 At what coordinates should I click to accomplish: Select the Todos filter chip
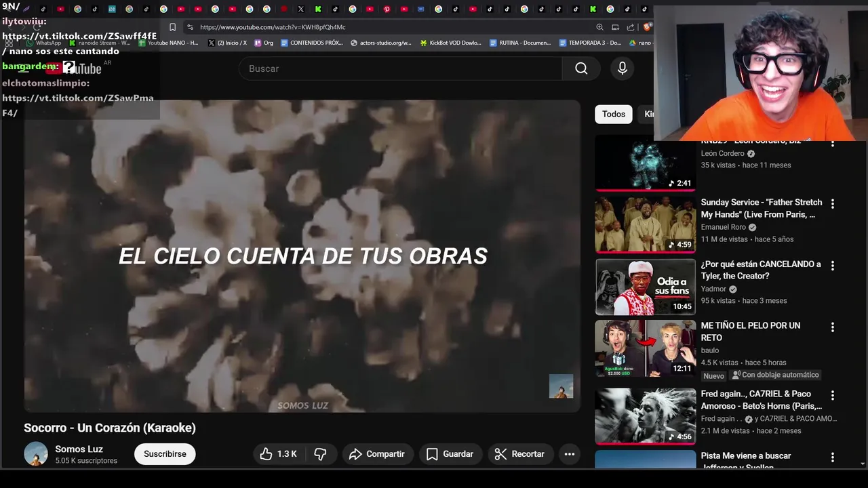[x=614, y=114]
